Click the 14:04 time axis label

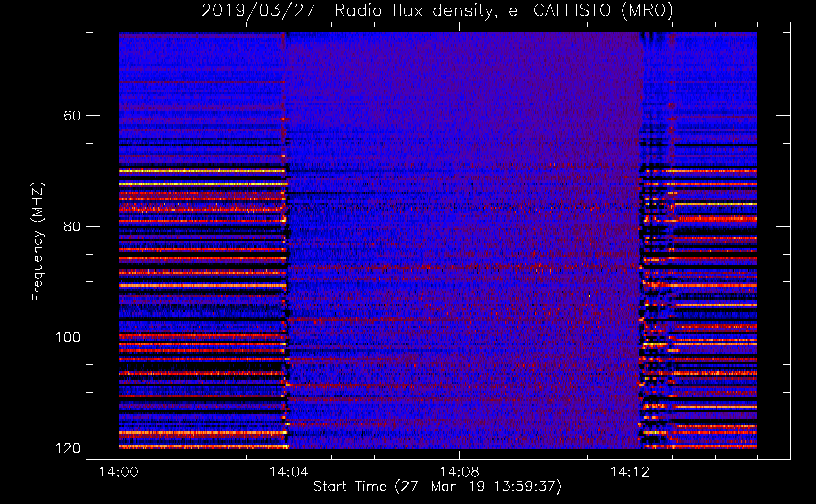[289, 472]
